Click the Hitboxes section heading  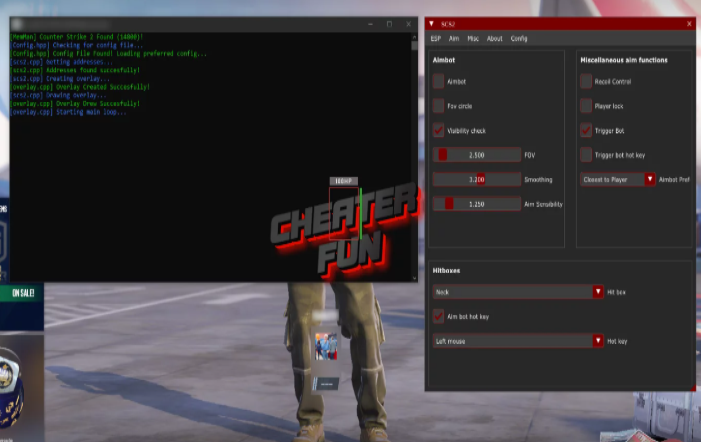coord(446,270)
